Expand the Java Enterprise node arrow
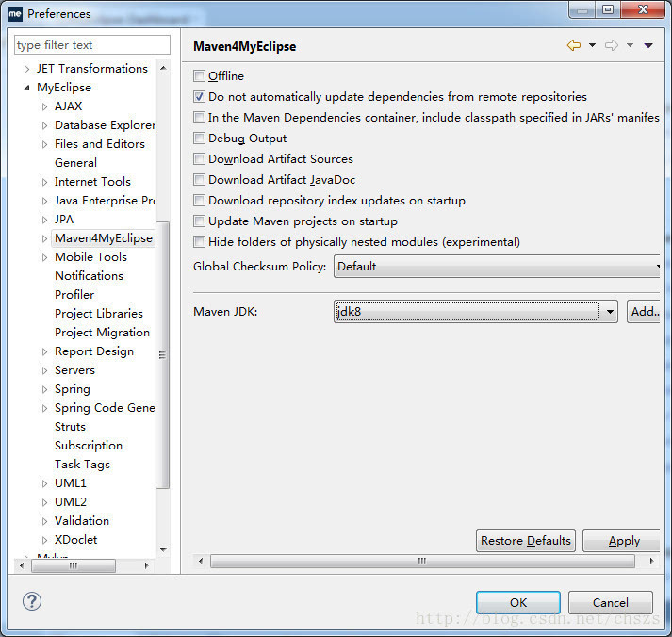Image resolution: width=672 pixels, height=637 pixels. point(44,201)
